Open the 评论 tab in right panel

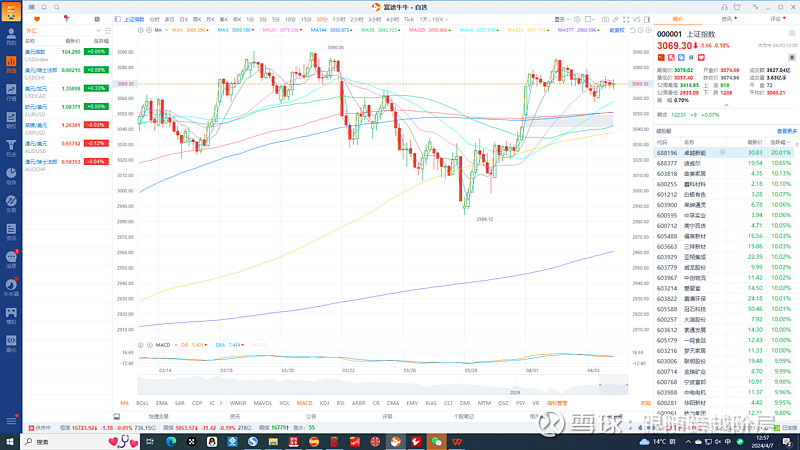point(775,19)
